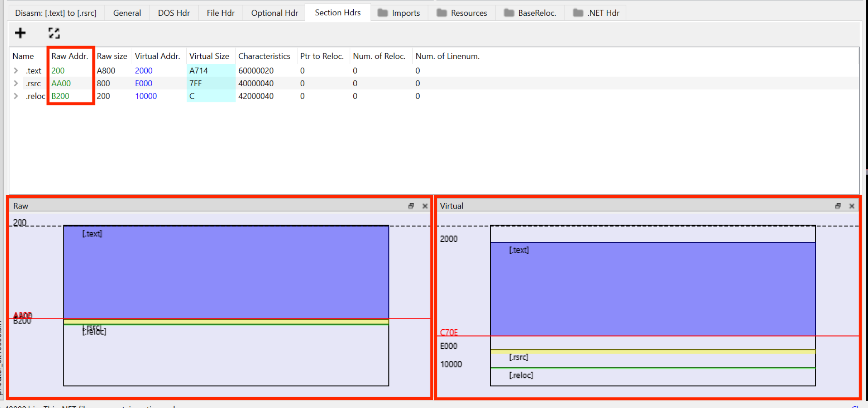Click the [.text] block in Virtual diagram
This screenshot has width=868, height=408.
[653, 289]
